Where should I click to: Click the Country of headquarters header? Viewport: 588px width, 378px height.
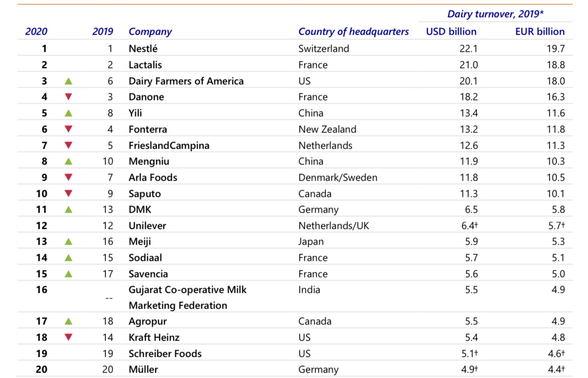(x=354, y=32)
